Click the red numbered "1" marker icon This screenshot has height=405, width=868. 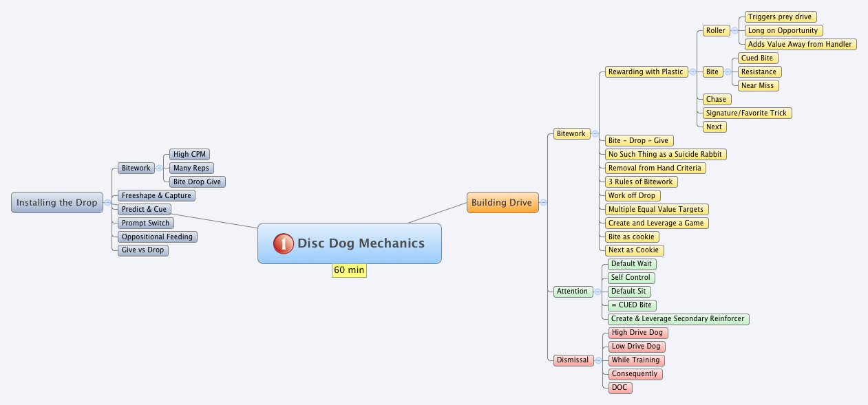[x=283, y=243]
